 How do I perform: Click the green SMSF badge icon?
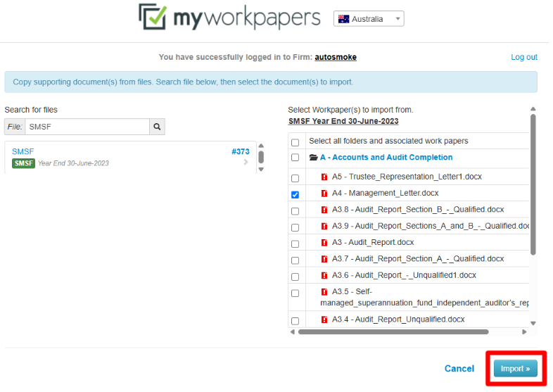pyautogui.click(x=23, y=163)
